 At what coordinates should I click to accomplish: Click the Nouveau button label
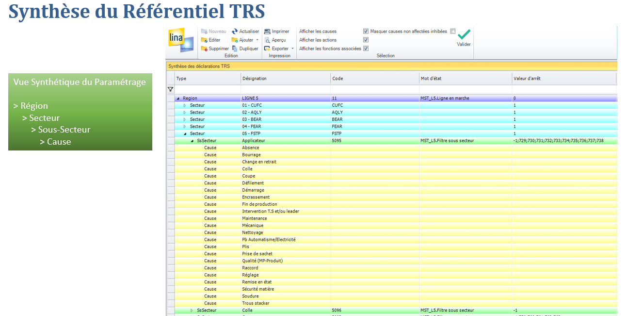click(x=217, y=32)
